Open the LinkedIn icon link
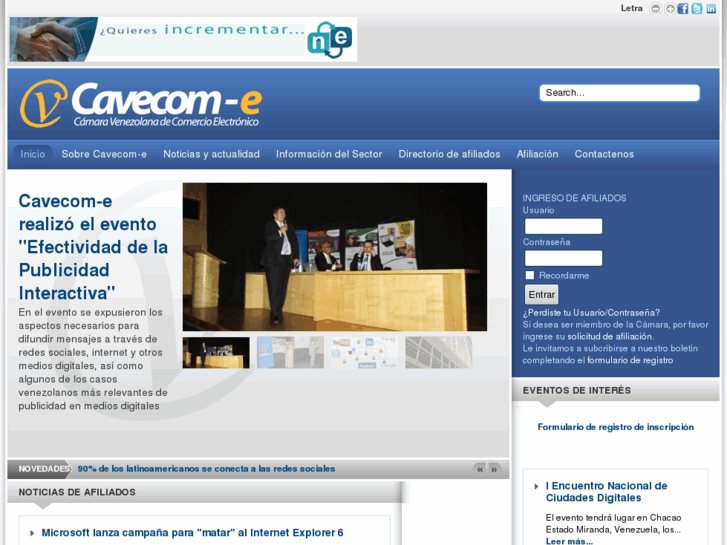The height and width of the screenshot is (545, 727). 711,9
